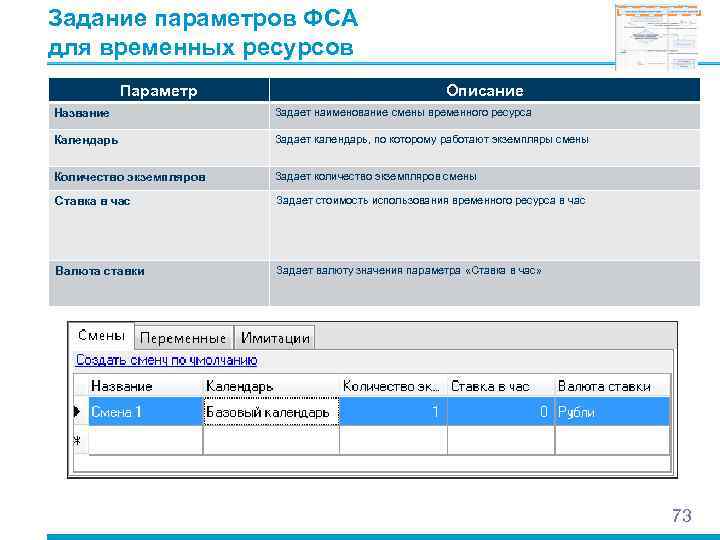
Task: Open the Имитации tab
Action: click(275, 338)
